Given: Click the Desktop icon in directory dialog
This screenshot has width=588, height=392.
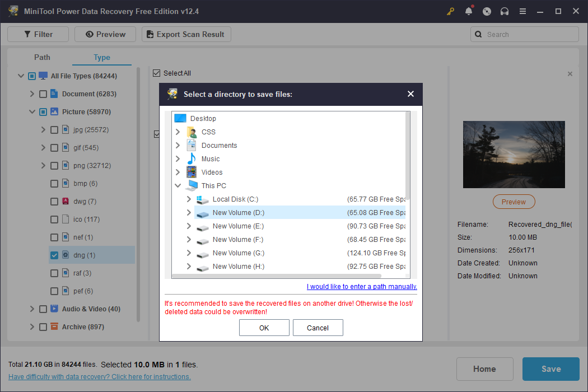Looking at the screenshot, I should [180, 118].
